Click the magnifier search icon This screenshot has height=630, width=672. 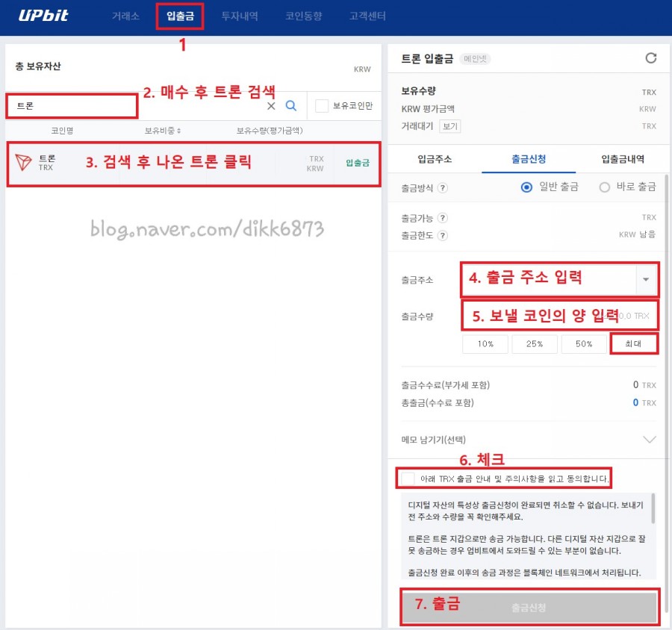coord(291,105)
